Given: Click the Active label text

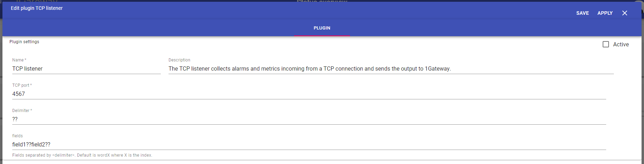Looking at the screenshot, I should tap(621, 44).
